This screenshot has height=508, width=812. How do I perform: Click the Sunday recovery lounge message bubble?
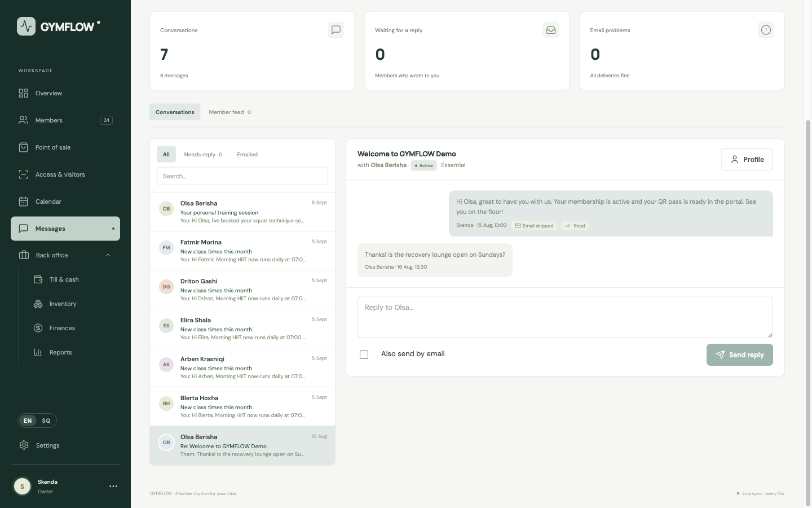pyautogui.click(x=435, y=260)
